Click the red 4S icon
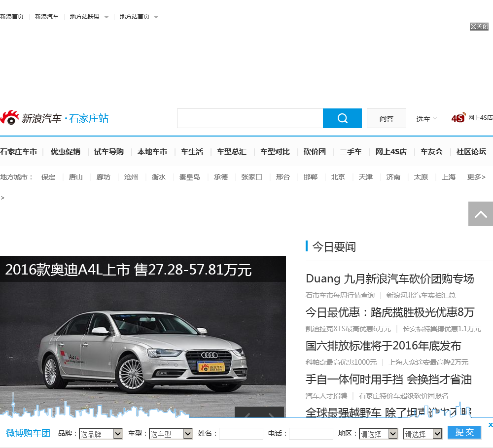 (458, 118)
